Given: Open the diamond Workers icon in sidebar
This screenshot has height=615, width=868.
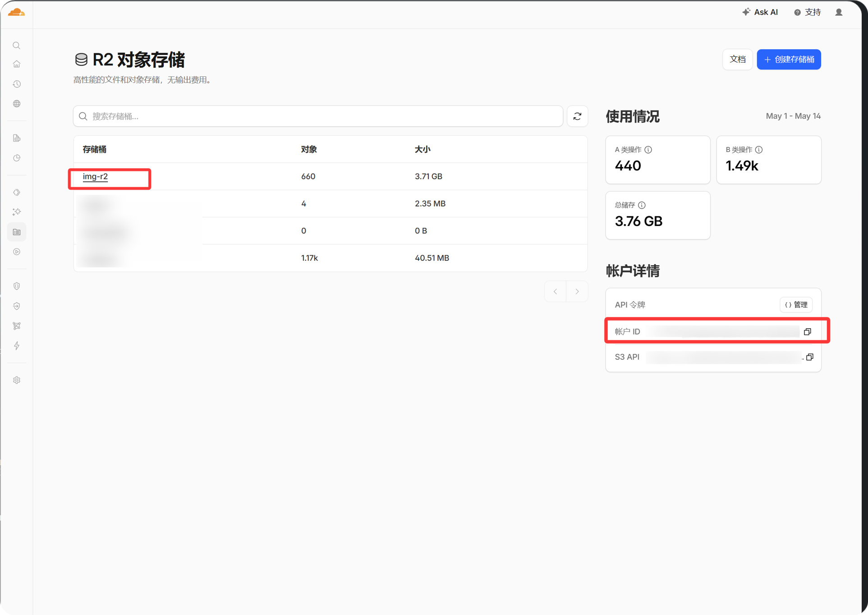Looking at the screenshot, I should coord(17,193).
